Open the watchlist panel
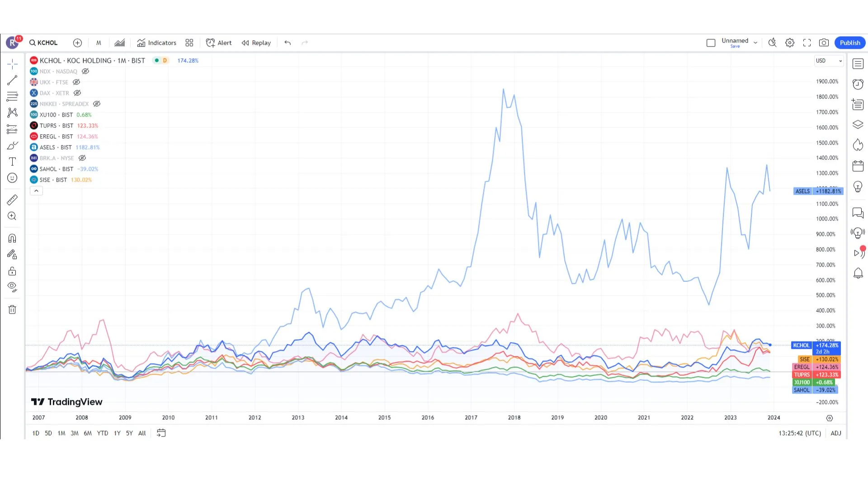868x488 pixels. (858, 64)
